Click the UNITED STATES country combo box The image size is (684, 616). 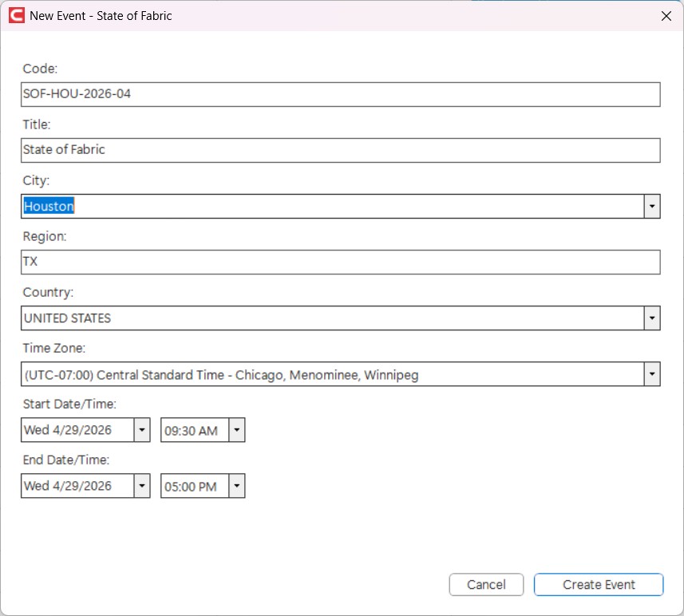[x=332, y=318]
